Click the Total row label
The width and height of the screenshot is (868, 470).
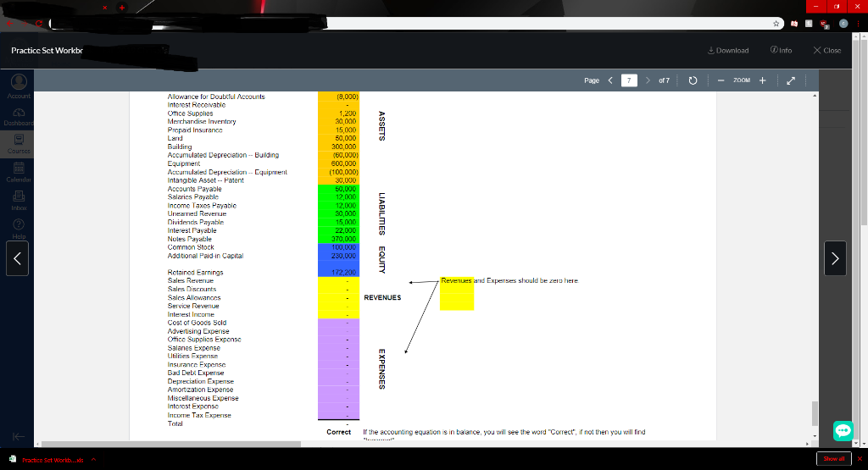[x=175, y=423]
